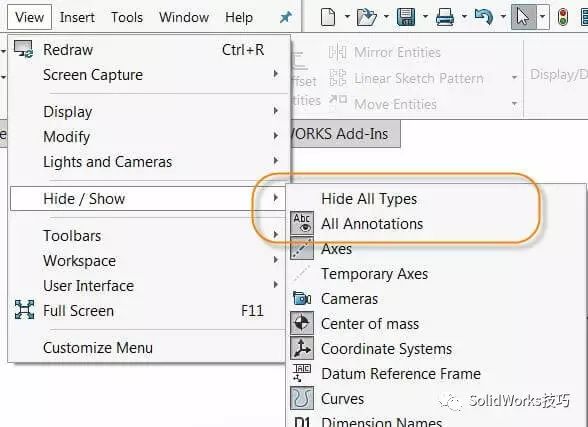Click the Save floppy disk icon
Viewport: 588px width, 427px height.
point(406,17)
